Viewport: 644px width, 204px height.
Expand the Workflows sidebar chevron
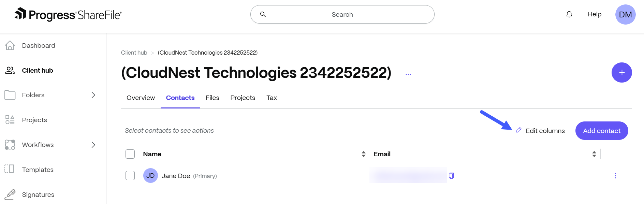coord(93,145)
